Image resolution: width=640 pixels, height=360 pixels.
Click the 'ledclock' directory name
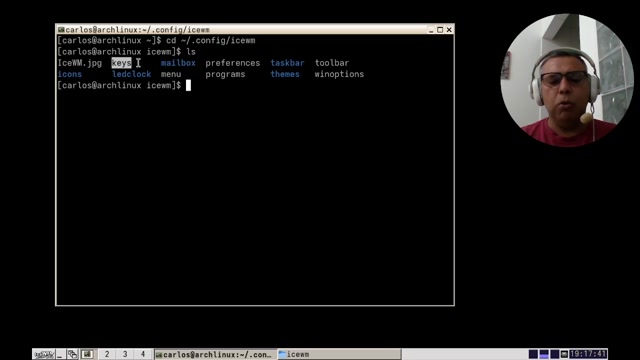131,74
